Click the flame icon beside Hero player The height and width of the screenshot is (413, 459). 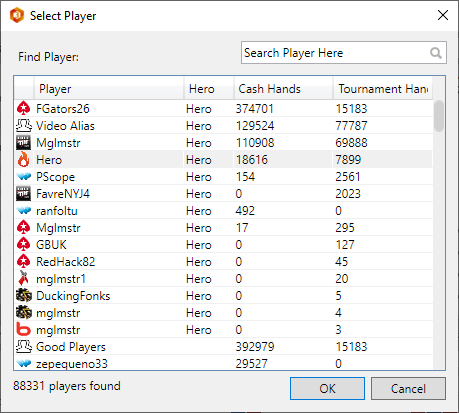(x=23, y=159)
